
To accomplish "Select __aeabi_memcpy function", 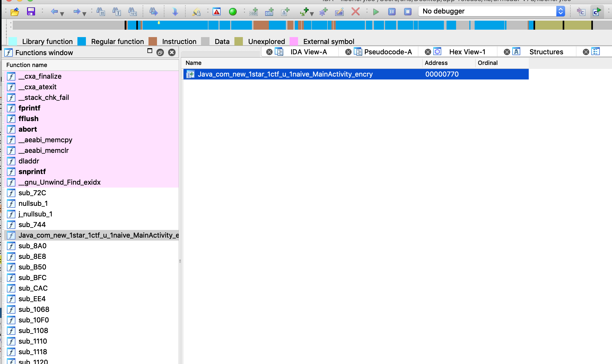I will click(x=91, y=140).
